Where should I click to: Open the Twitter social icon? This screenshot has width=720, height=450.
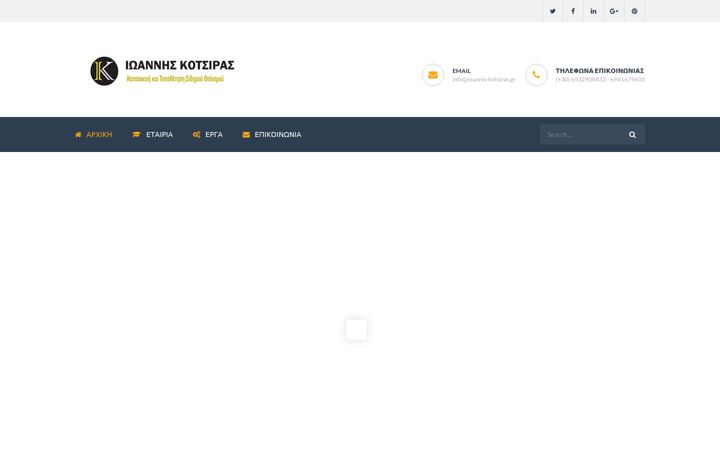tap(552, 11)
